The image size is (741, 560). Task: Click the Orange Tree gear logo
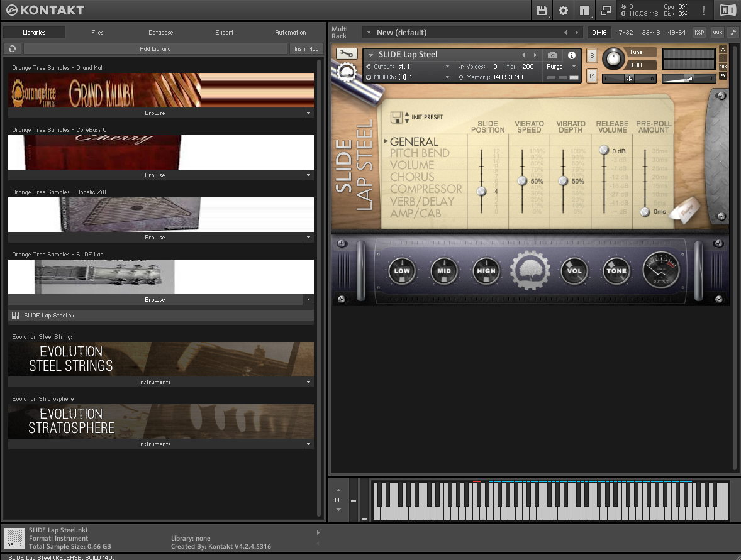point(530,270)
